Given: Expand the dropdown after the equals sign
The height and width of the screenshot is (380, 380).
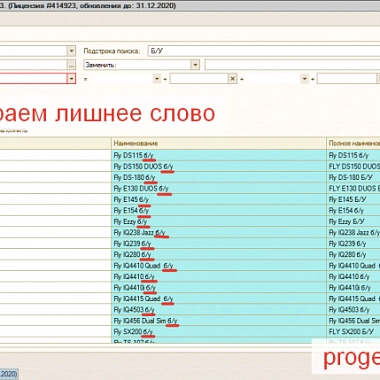Looking at the screenshot, I should click(x=157, y=79).
